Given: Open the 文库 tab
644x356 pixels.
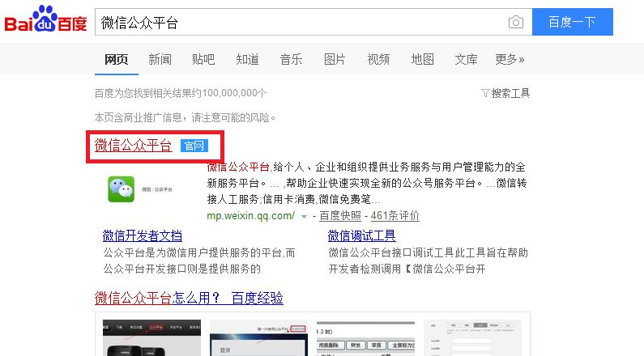Looking at the screenshot, I should click(466, 60).
